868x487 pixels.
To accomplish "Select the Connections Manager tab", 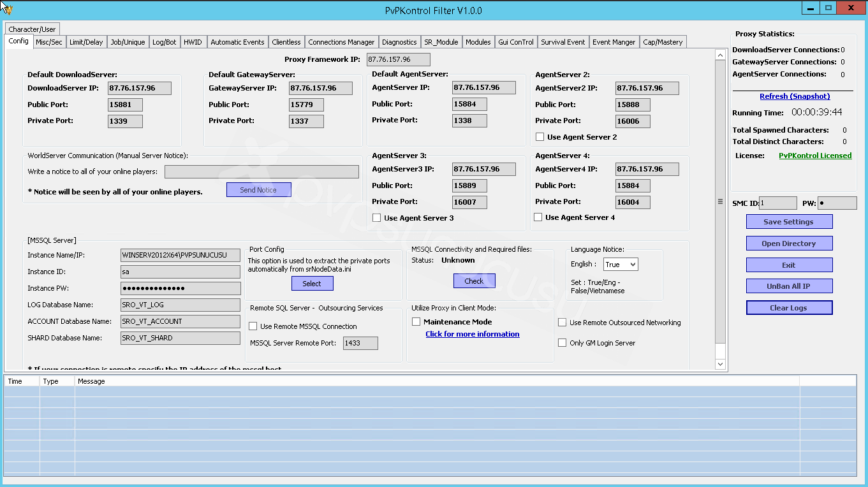I will point(341,42).
